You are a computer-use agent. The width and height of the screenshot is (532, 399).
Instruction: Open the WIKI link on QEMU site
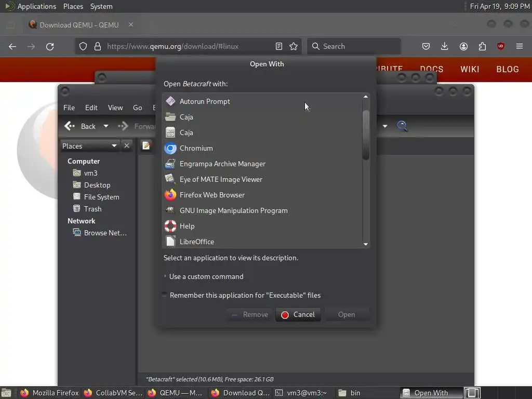470,69
